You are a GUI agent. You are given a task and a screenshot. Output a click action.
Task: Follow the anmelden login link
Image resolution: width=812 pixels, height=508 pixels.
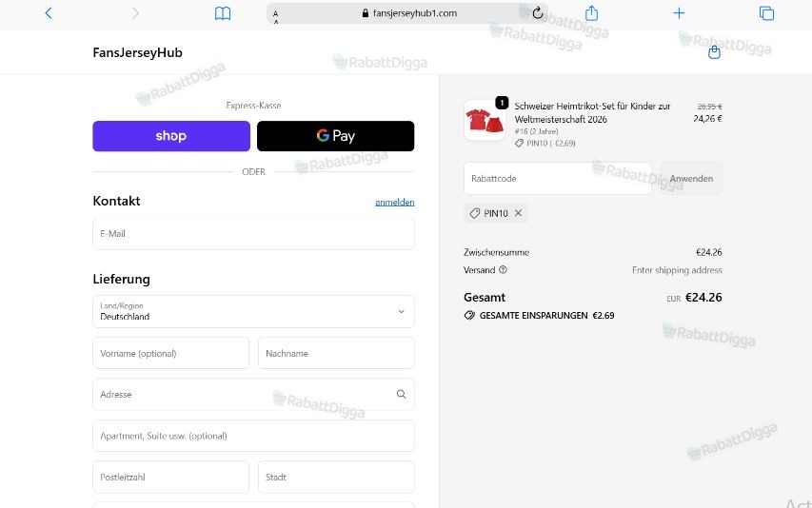click(395, 203)
